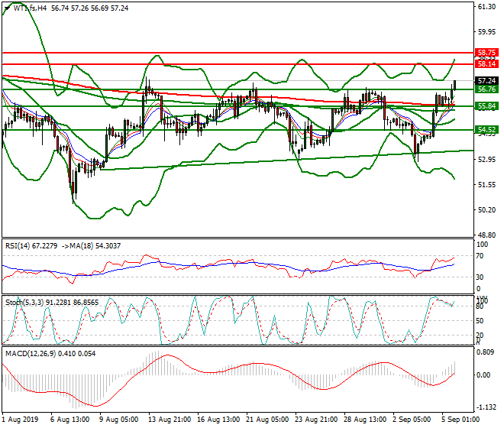Click the 61.30 price axis value
This screenshot has height=428, width=504.
tap(486, 7)
